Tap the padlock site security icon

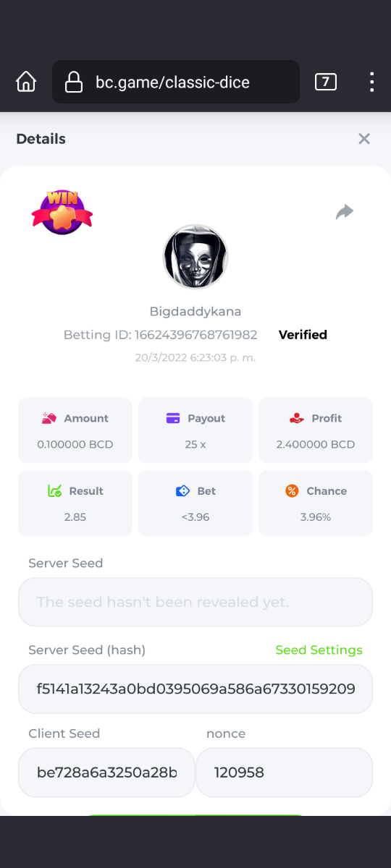click(74, 82)
